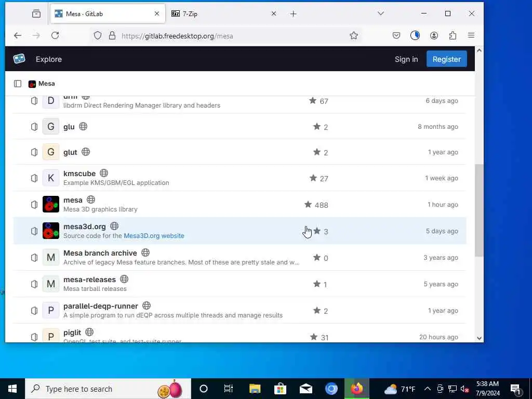Click the scrollbar down arrow
Image resolution: width=532 pixels, height=399 pixels.
(x=479, y=338)
